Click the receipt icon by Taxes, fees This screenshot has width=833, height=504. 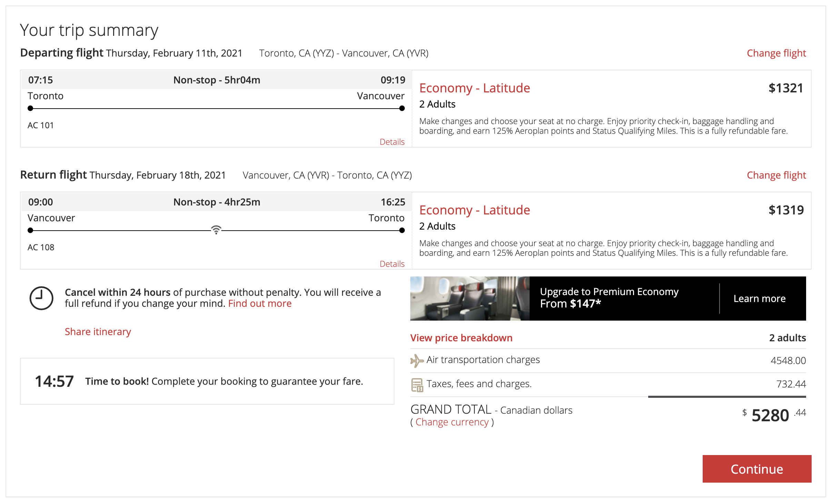[x=417, y=385]
